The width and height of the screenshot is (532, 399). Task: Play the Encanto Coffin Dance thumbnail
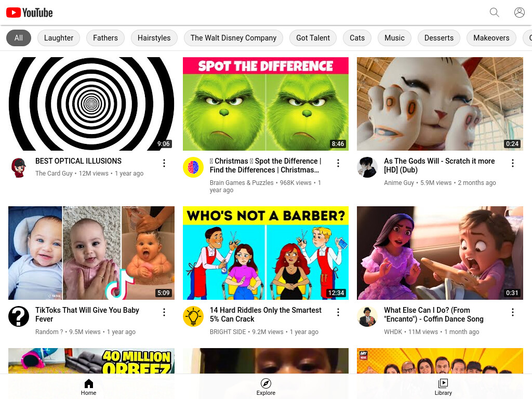440,253
